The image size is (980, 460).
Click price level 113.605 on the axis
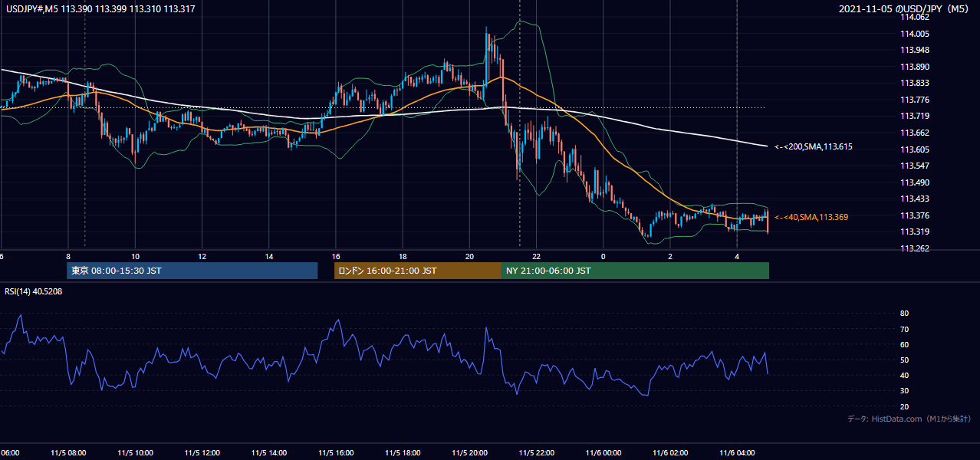914,149
